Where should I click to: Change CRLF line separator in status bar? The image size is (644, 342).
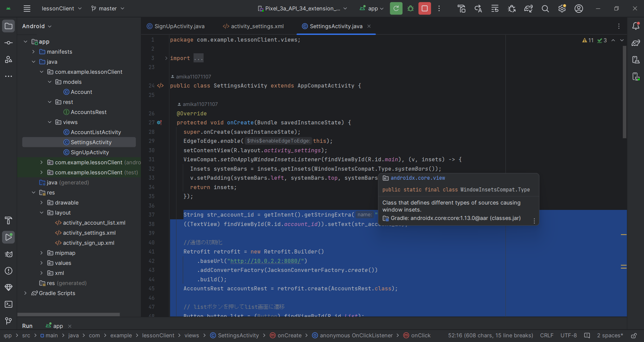coord(547,335)
